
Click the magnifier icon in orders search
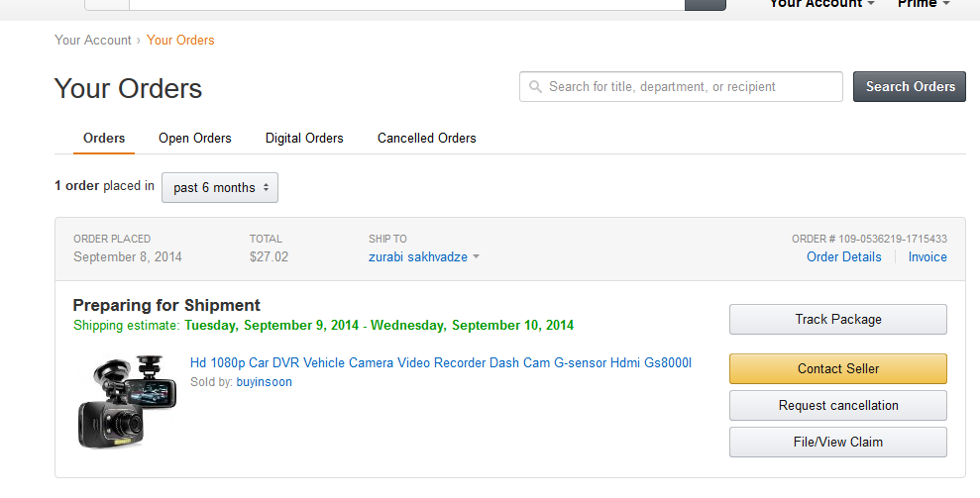[536, 87]
